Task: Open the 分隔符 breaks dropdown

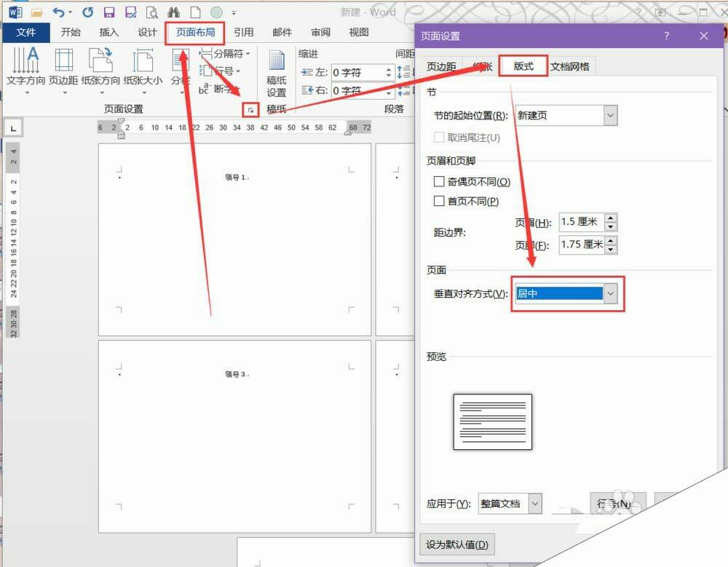Action: (x=225, y=54)
